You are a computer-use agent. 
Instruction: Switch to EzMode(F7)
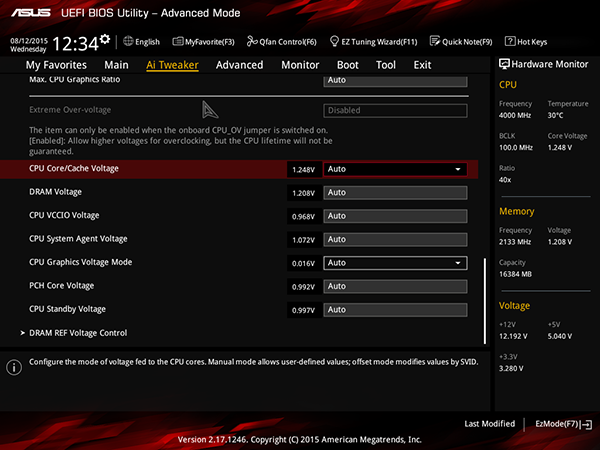coord(557,424)
